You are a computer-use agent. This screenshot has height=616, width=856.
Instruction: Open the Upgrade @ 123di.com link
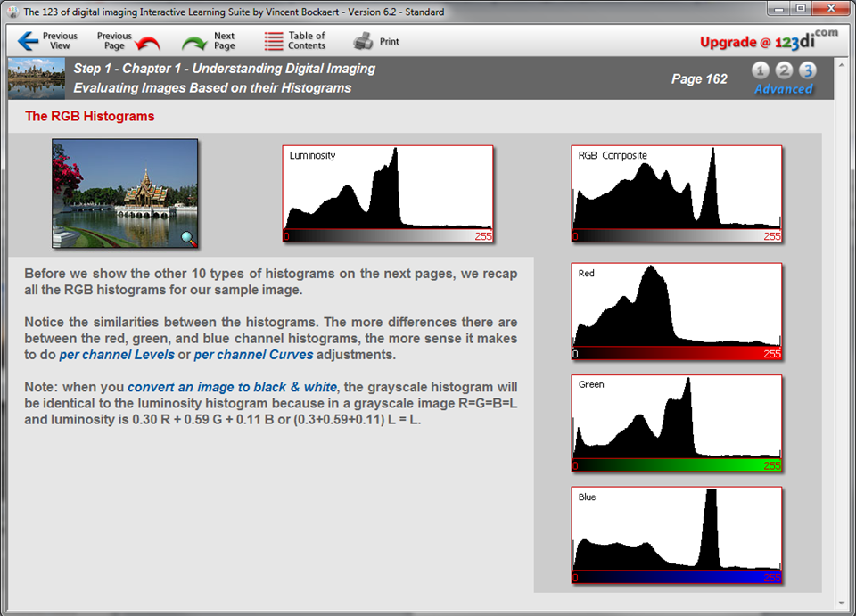pyautogui.click(x=769, y=41)
